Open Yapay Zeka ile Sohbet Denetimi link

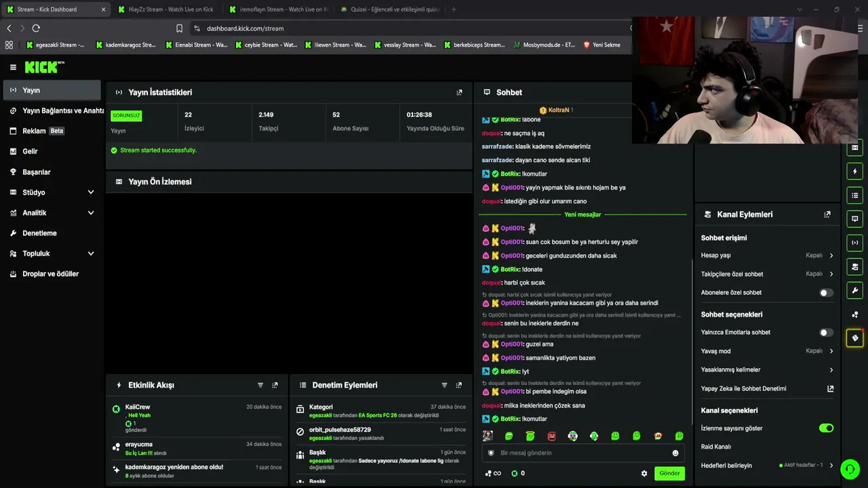click(x=768, y=389)
